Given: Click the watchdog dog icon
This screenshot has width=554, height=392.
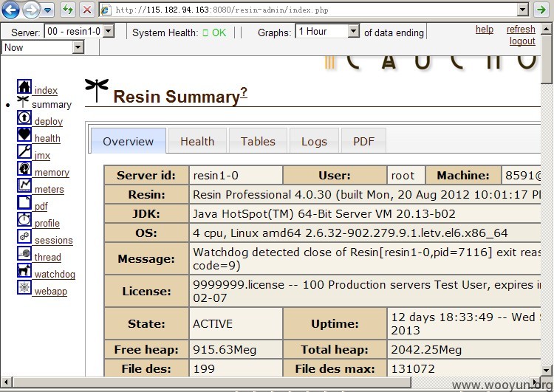Looking at the screenshot, I should point(24,269).
